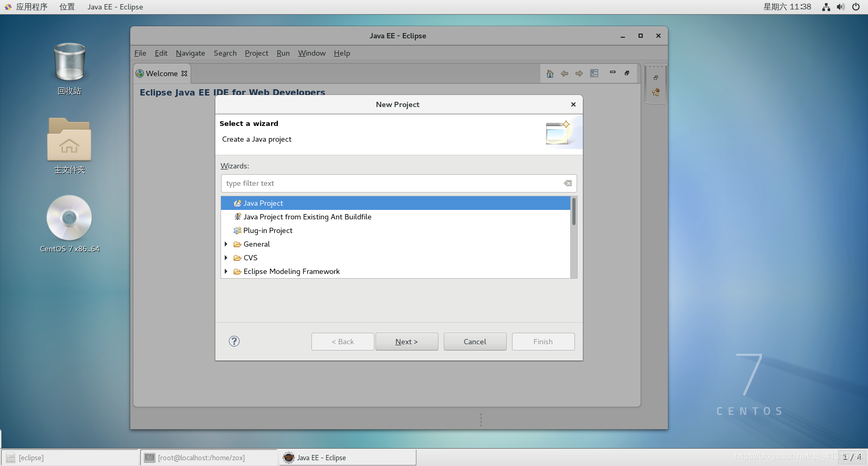868x466 pixels.
Task: Select Java Project wizard
Action: pos(395,203)
